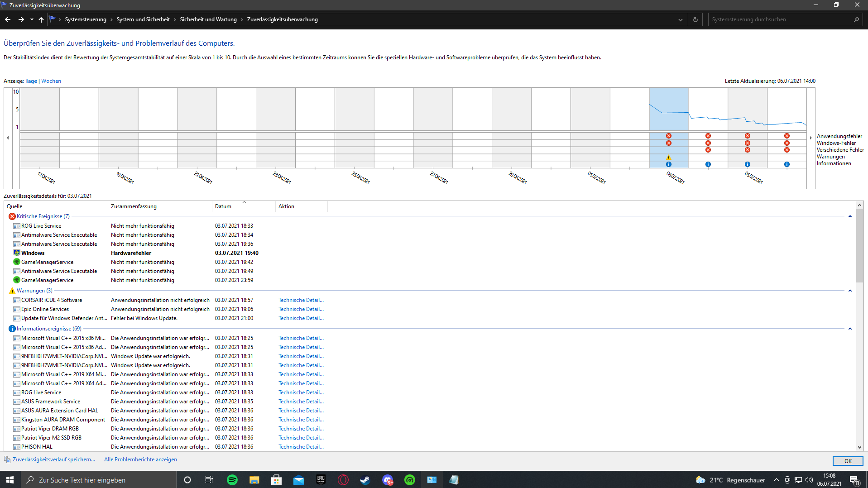The height and width of the screenshot is (488, 868).
Task: Go back using the back arrow
Action: 8,19
